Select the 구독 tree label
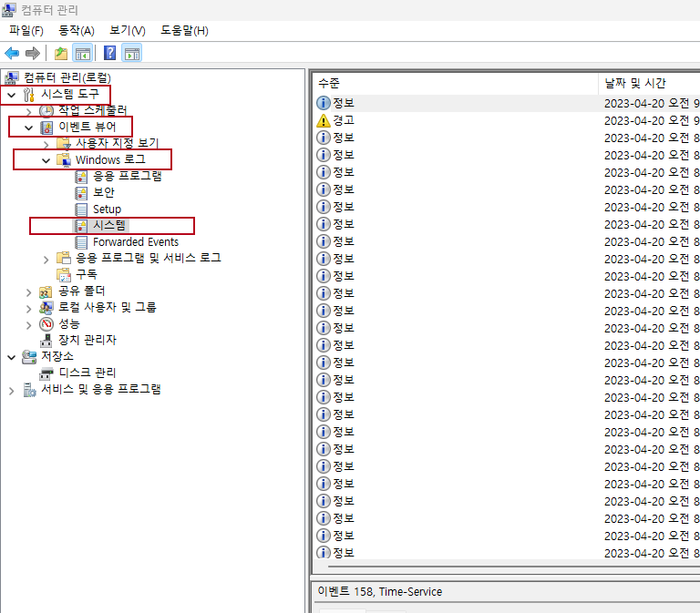Viewport: 700px width, 613px height. click(x=87, y=274)
